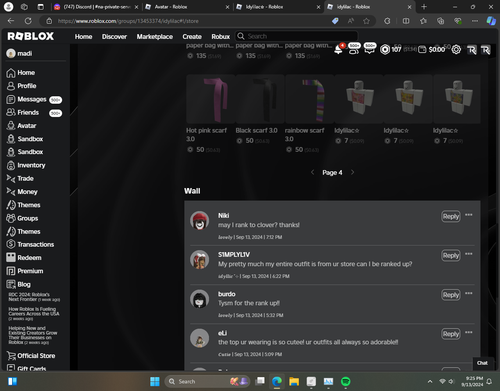
Task: Reply to eLi's wall post
Action: [451, 334]
